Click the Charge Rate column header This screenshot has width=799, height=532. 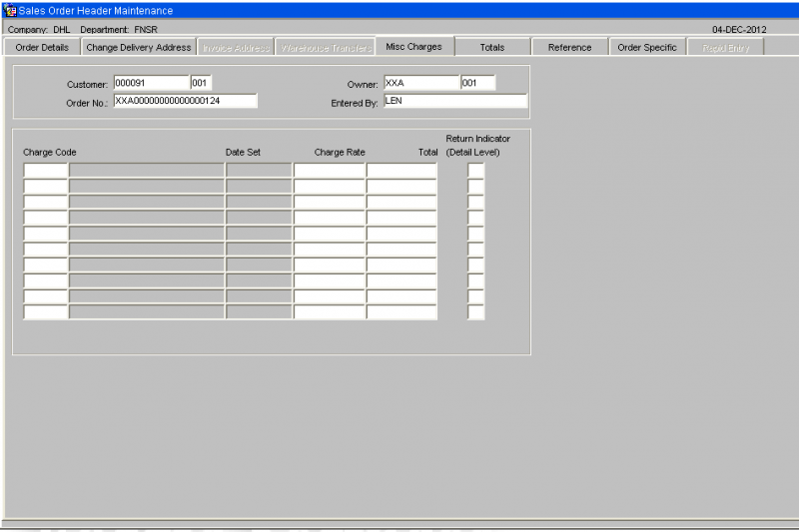[340, 153]
